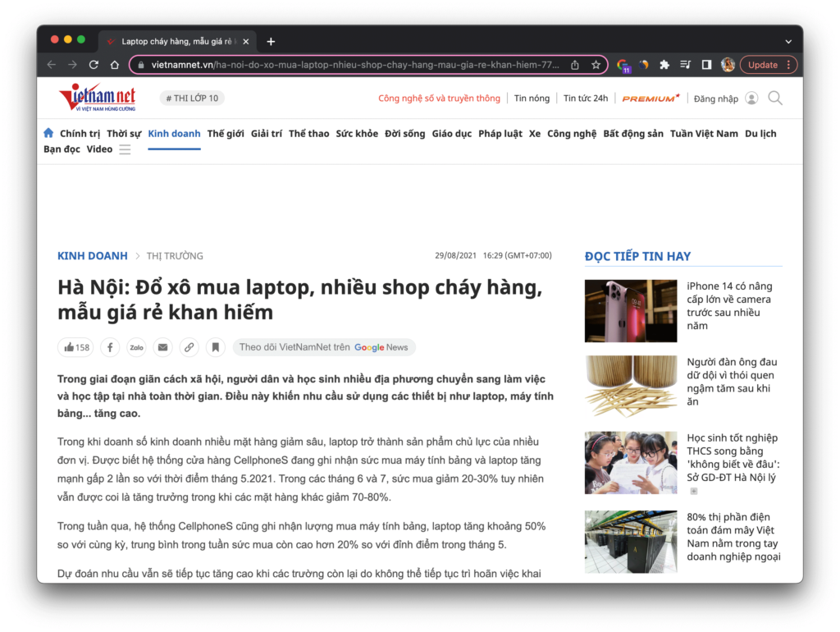Viewport: 840px width, 632px height.
Task: Select the Thời sự menu item
Action: pyautogui.click(x=124, y=134)
